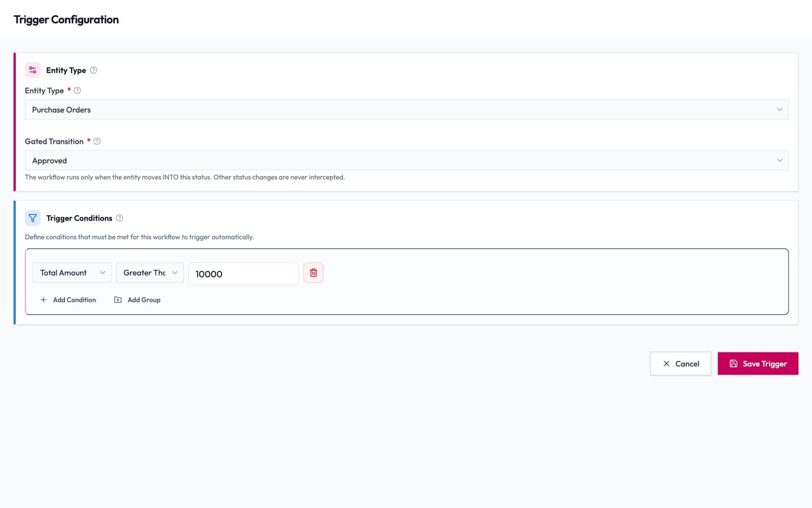Open help icon beside Trigger Conditions heading

tap(119, 218)
